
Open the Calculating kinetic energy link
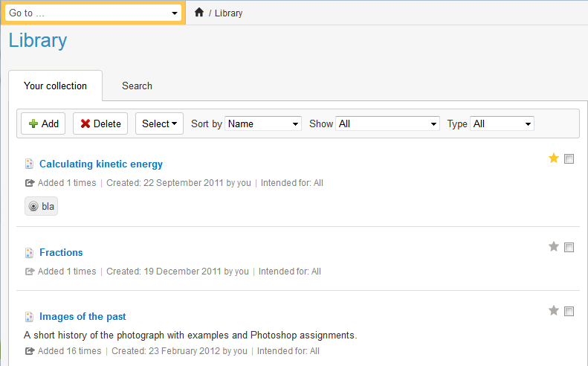coord(101,164)
